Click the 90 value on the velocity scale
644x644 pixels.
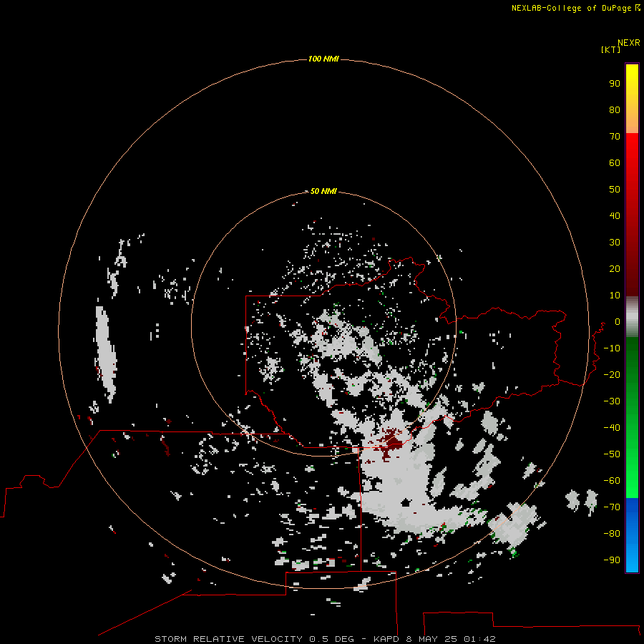click(615, 84)
